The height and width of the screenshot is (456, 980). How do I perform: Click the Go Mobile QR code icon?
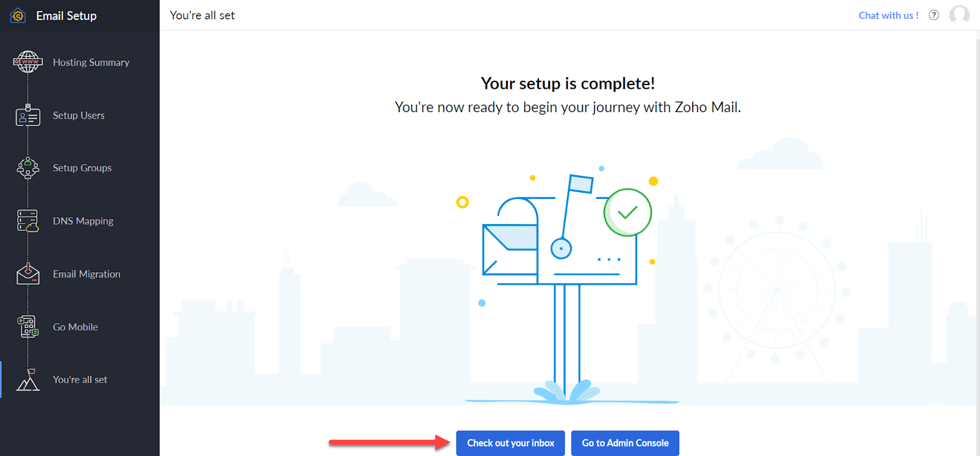coord(28,327)
